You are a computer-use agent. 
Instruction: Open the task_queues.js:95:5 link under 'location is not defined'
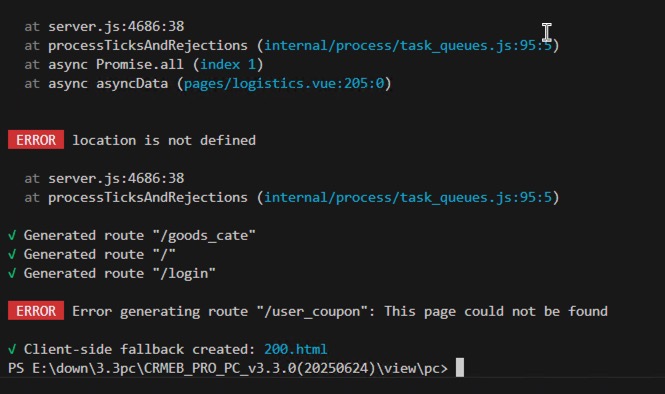pos(408,197)
